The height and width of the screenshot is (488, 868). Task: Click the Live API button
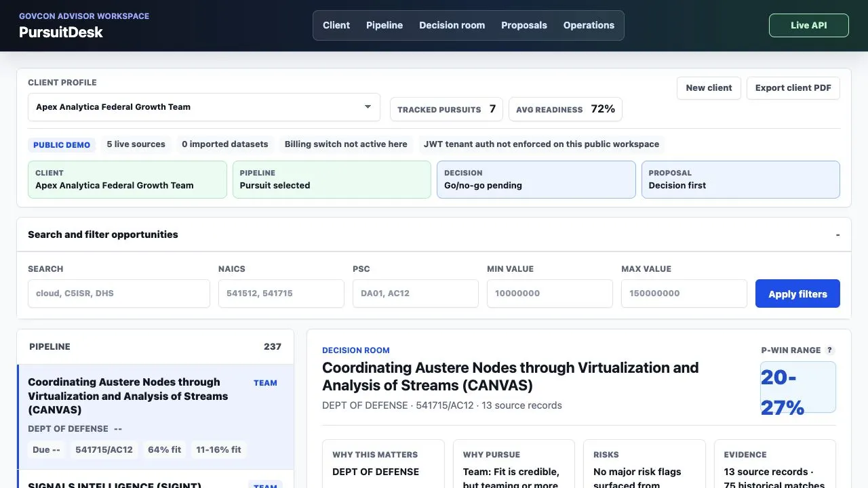click(809, 25)
